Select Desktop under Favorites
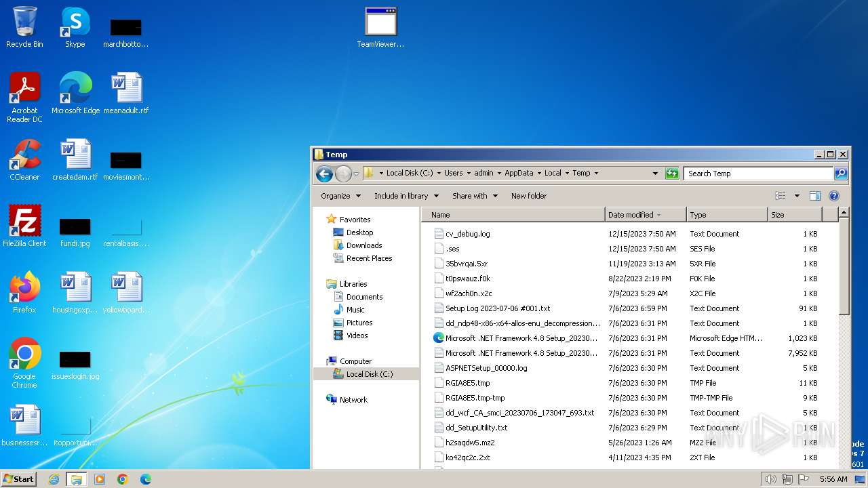 359,232
